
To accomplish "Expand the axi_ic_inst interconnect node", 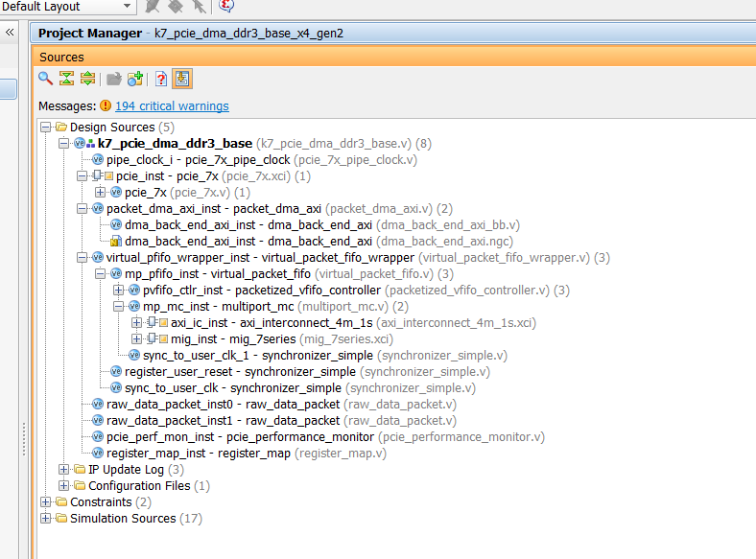I will (137, 323).
